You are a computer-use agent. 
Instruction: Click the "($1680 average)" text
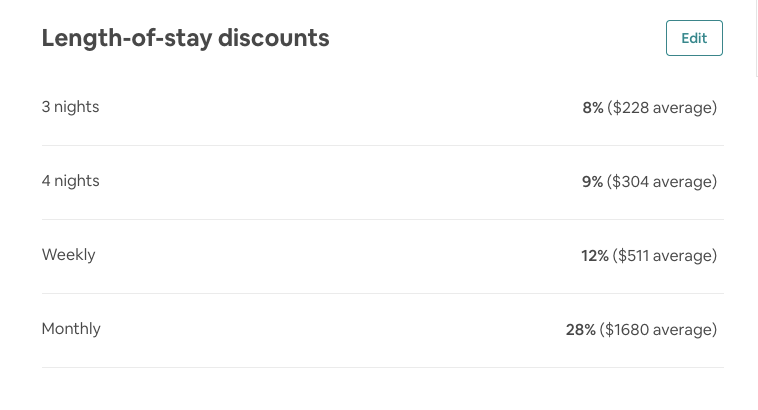pos(658,330)
